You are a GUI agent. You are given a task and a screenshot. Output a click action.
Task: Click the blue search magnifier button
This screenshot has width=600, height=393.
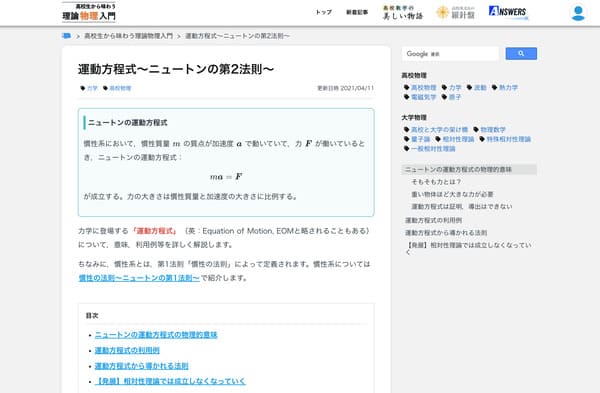(521, 54)
